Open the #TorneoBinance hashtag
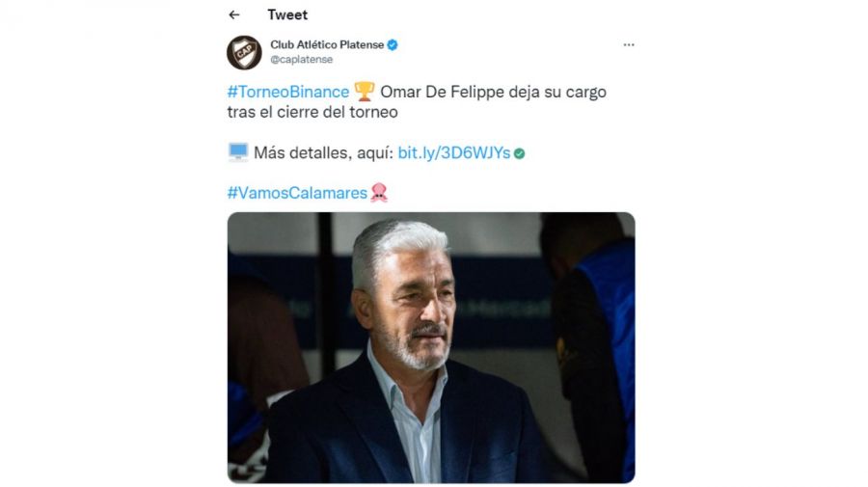Viewport: 868px width, 487px height. (x=287, y=92)
